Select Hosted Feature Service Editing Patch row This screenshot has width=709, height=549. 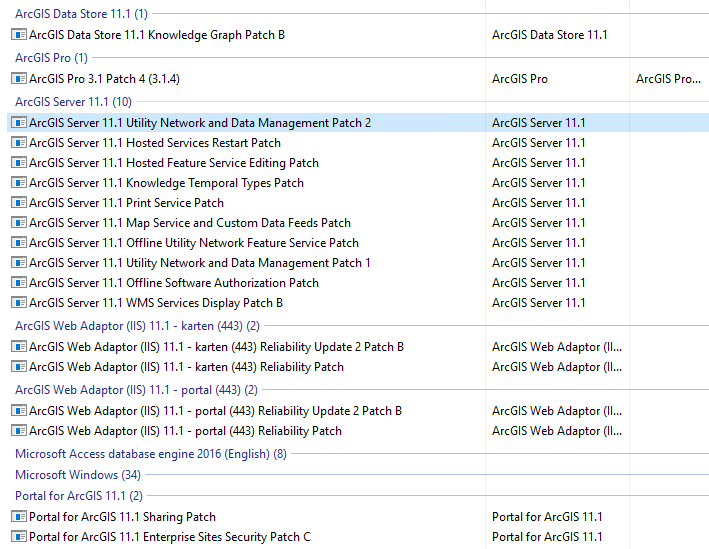click(174, 162)
